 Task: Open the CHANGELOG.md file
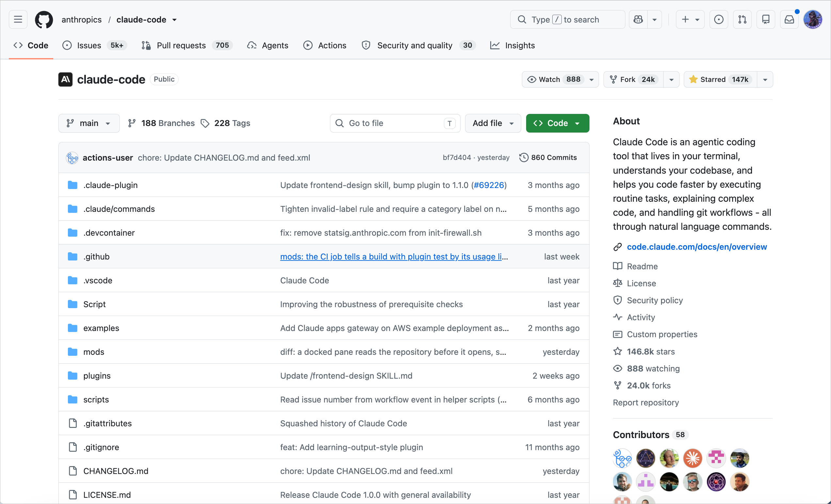(x=116, y=471)
